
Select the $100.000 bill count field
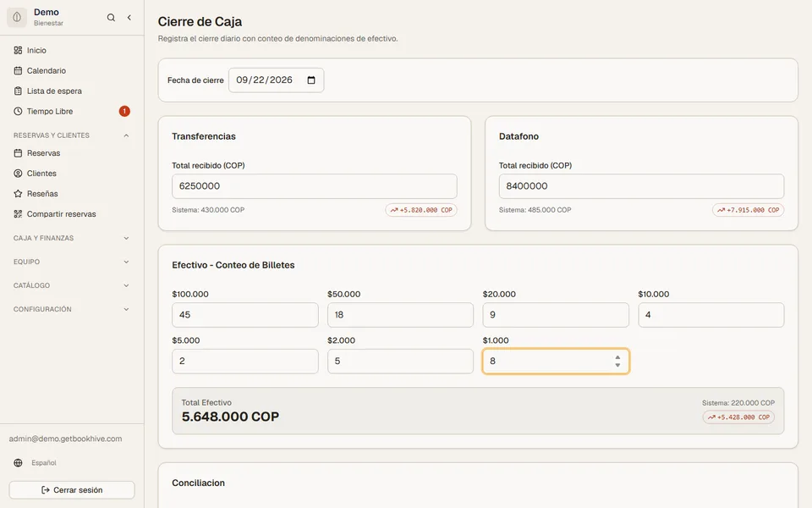point(245,315)
